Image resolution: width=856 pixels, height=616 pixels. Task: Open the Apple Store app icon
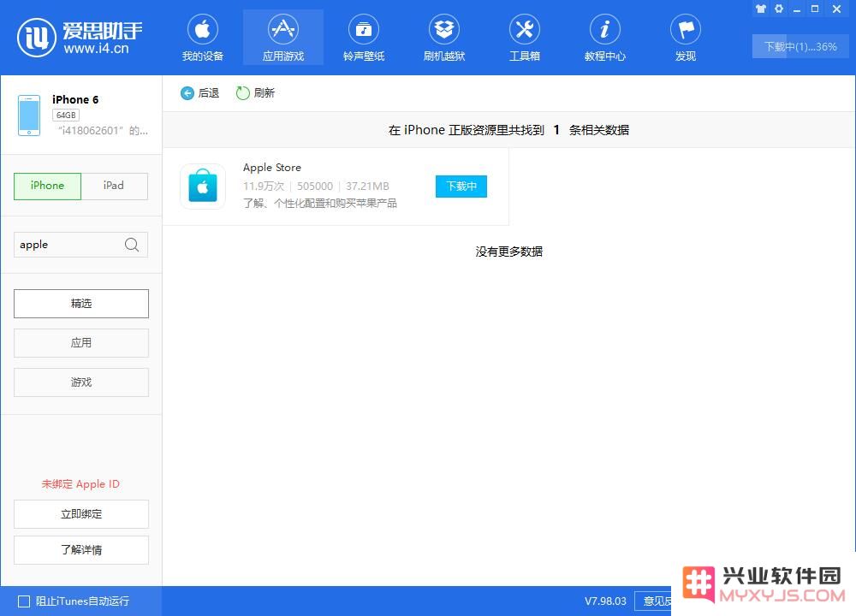click(x=203, y=186)
